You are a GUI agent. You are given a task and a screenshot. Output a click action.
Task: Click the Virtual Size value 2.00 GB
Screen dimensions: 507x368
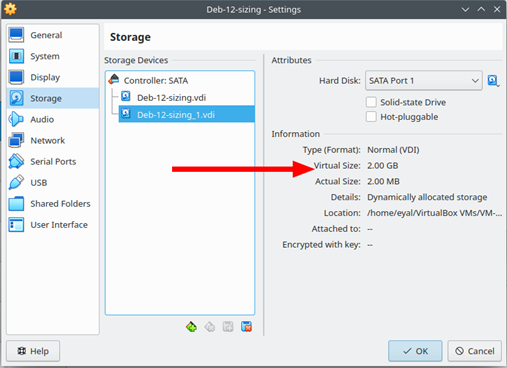point(382,166)
